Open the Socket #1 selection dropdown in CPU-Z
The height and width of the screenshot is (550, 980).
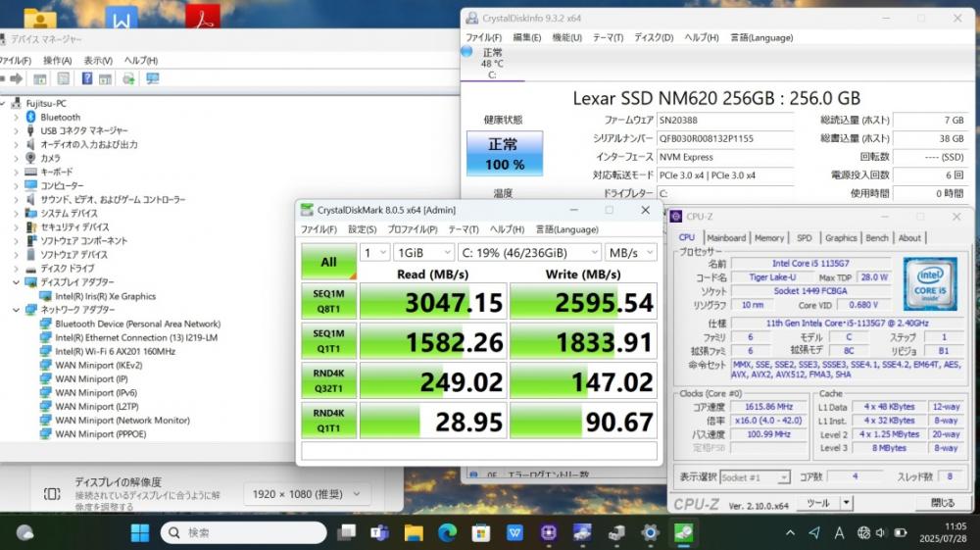point(755,477)
